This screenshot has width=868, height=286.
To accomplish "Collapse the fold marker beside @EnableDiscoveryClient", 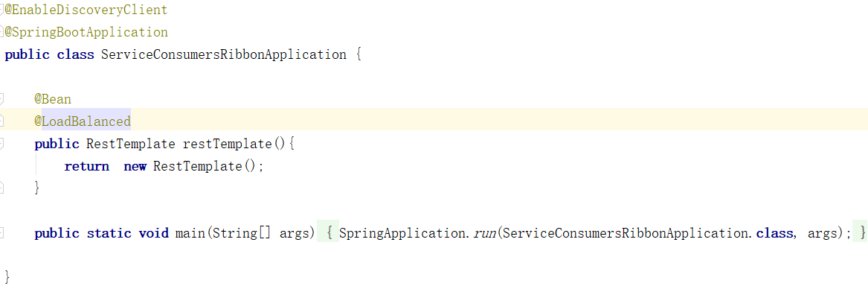I will pyautogui.click(x=1, y=10).
